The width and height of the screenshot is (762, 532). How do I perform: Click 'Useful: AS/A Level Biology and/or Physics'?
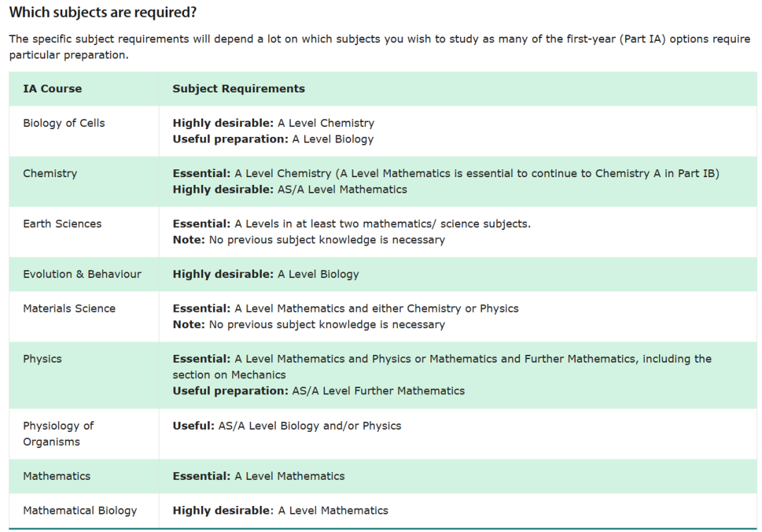pos(286,425)
